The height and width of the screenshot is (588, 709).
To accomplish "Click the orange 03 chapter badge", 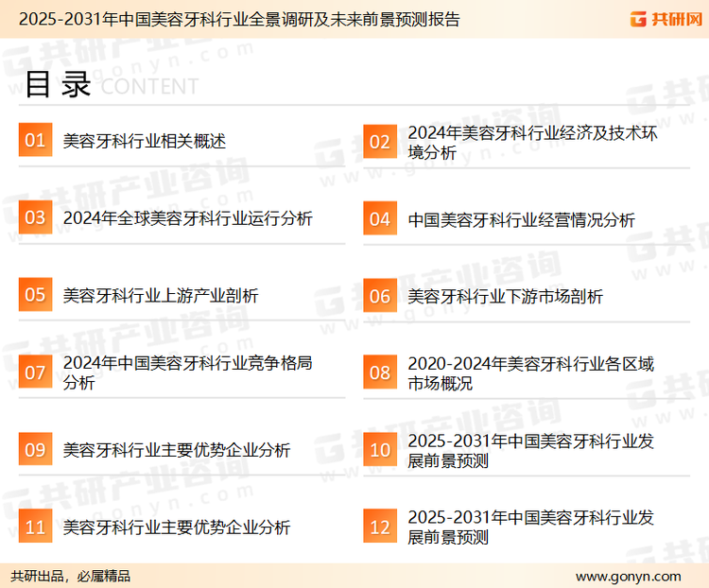I will [35, 217].
